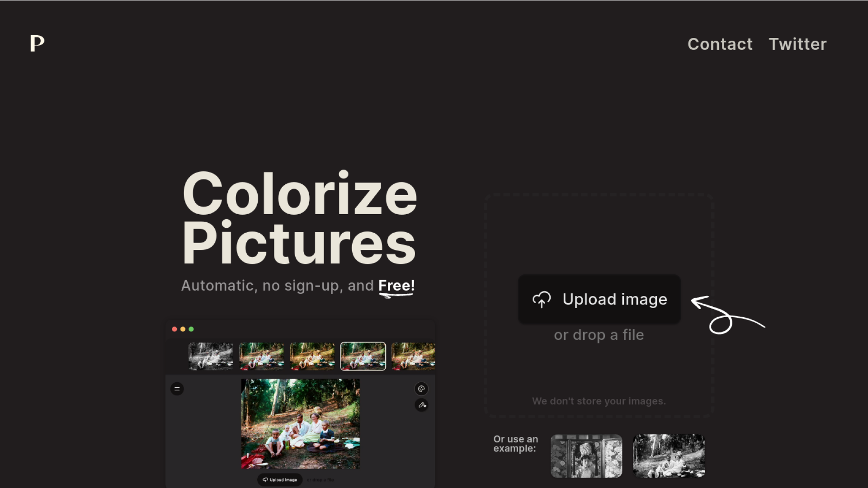
Task: Select the paint fill icon below the palette
Action: tap(421, 405)
